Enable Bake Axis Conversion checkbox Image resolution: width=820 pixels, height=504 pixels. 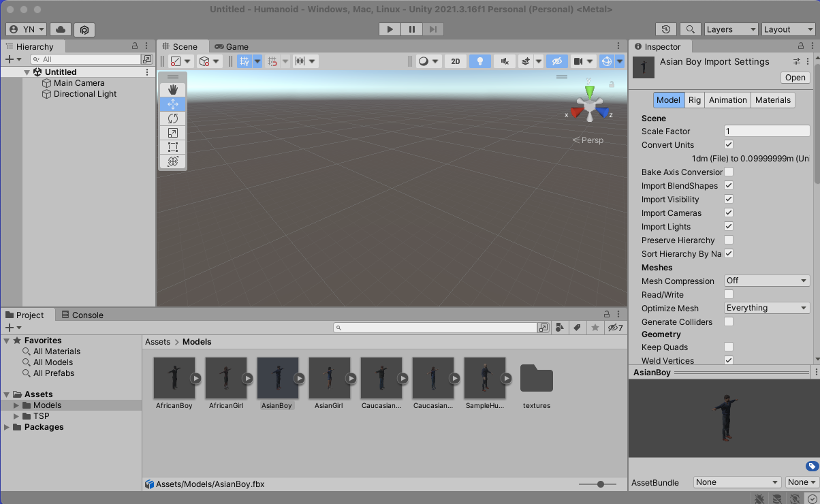(x=729, y=172)
